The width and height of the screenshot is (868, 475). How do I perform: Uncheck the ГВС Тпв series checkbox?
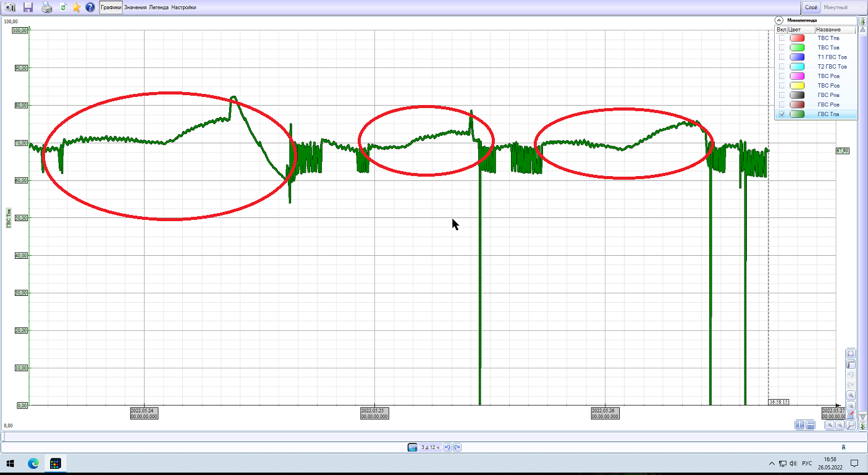(x=782, y=114)
